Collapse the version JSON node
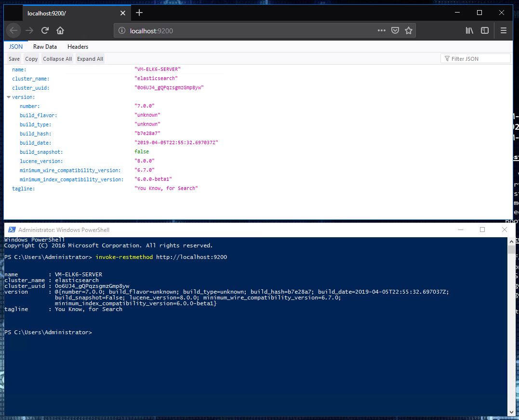The image size is (519, 420). click(x=9, y=97)
